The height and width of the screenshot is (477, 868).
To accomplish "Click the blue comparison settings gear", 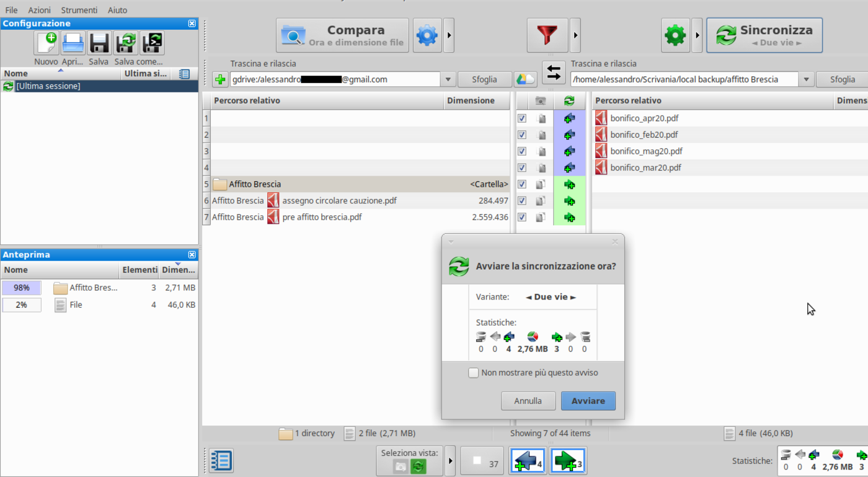I will pos(427,35).
